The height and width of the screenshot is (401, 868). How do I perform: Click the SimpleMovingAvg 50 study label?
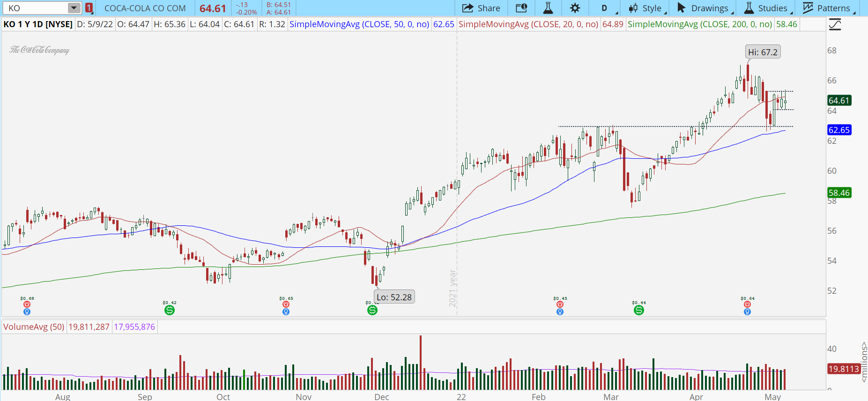click(x=359, y=24)
